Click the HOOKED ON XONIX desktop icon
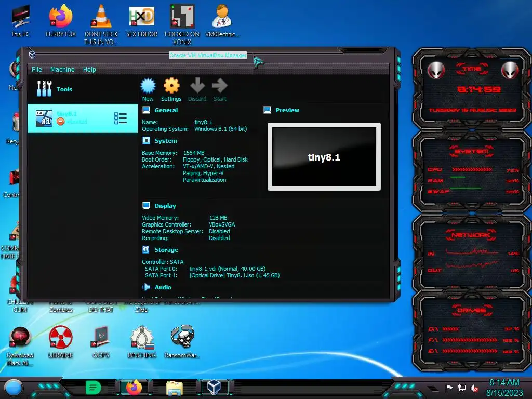Screen dimensions: 532x399 pos(182,24)
